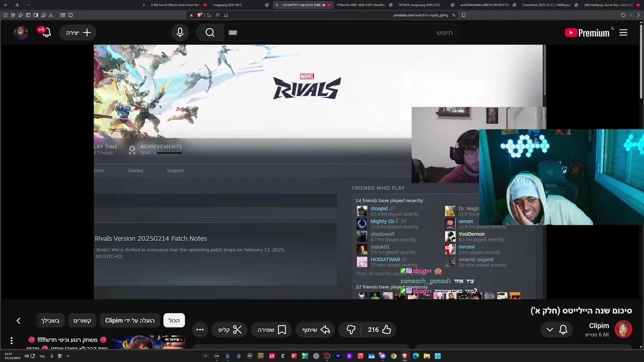Expand hidden system tray icons chevron
The image size is (644, 362).
(68, 356)
